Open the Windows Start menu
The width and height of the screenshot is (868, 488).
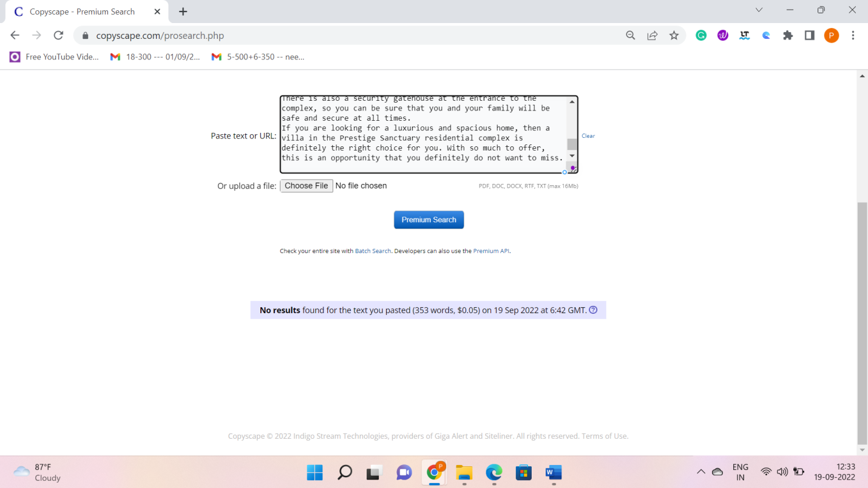tap(315, 472)
